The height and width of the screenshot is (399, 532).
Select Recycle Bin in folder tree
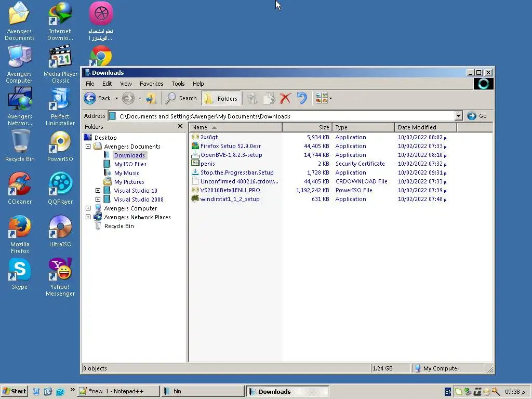(x=119, y=226)
